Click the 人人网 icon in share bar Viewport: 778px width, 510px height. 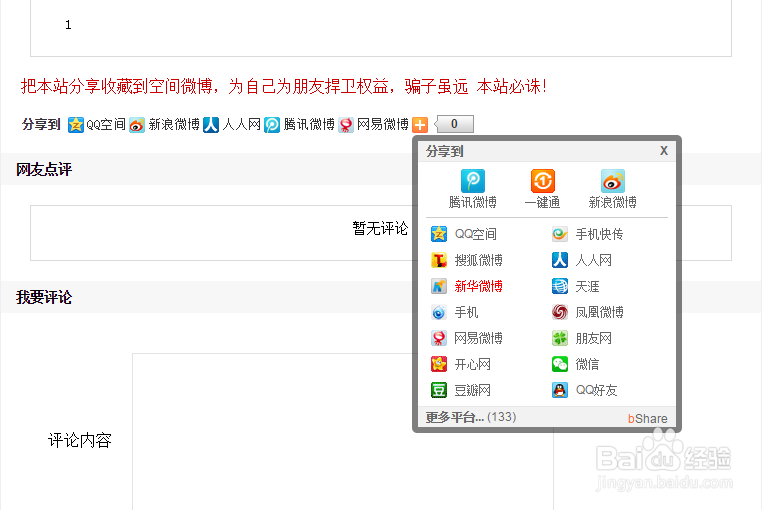coord(211,125)
